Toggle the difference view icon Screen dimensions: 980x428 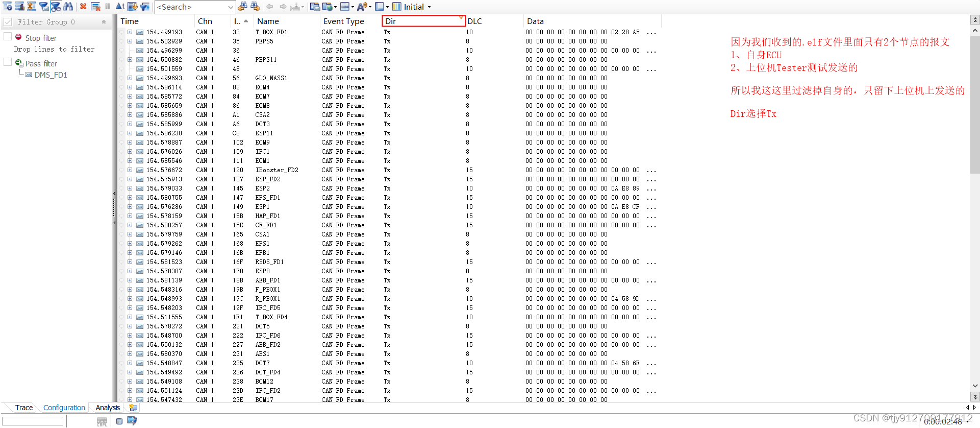tap(32, 7)
